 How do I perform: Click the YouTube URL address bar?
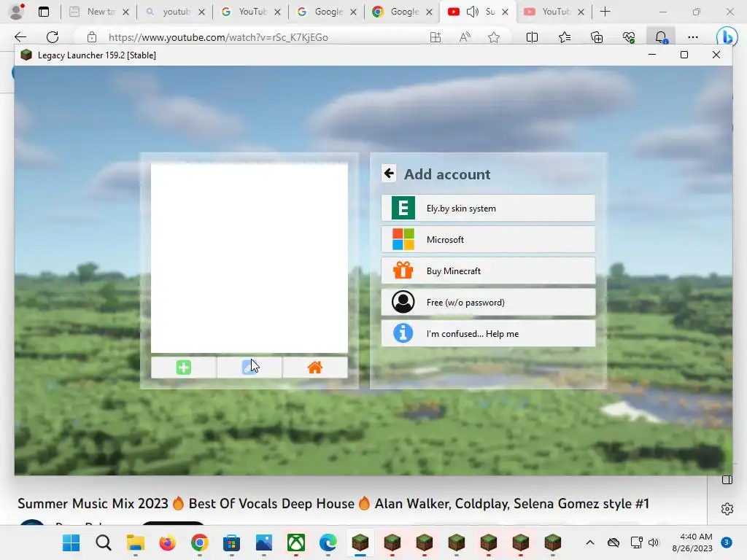(218, 37)
